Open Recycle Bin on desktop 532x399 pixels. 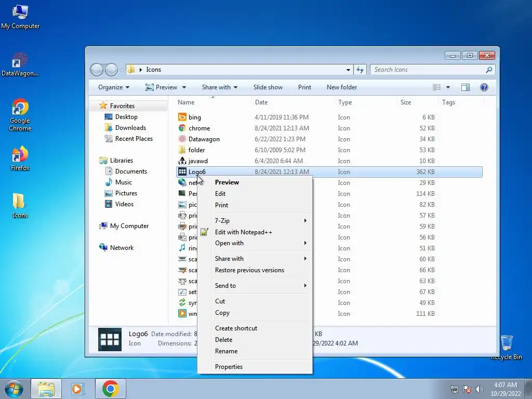(507, 347)
